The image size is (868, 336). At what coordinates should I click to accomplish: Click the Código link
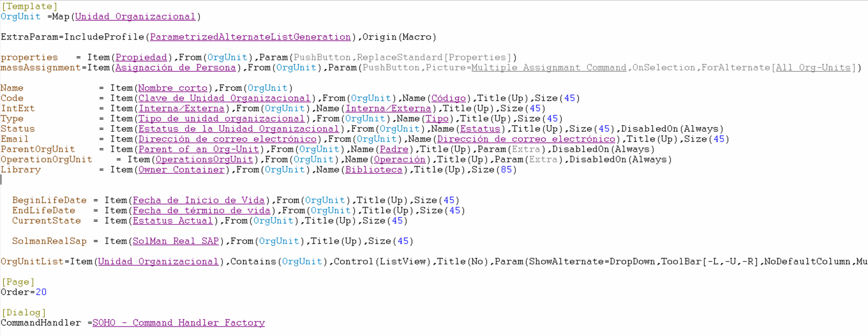(x=448, y=98)
